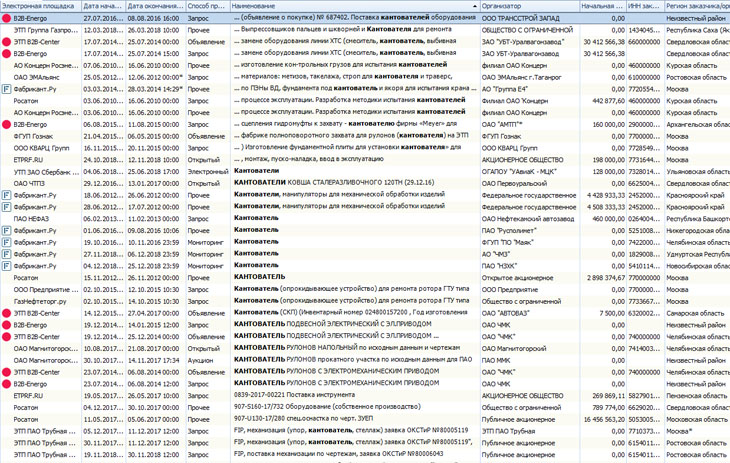Click red circle of ЭТП B2B-Center row ending 25.12.2014
Screen dimensions: 730x463
click(x=6, y=337)
